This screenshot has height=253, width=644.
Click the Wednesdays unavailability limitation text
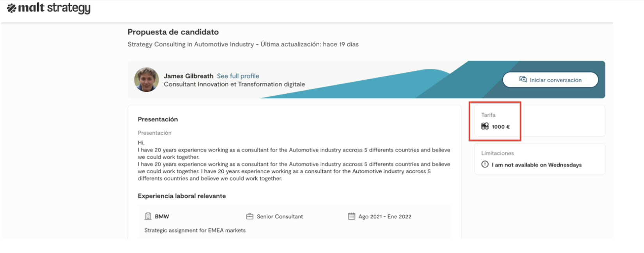click(x=537, y=165)
